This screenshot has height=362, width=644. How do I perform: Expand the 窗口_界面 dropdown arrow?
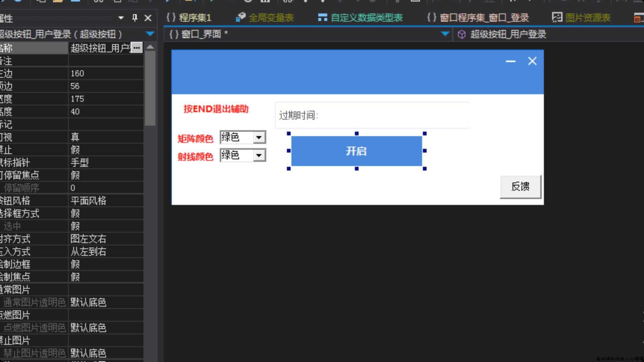(445, 34)
